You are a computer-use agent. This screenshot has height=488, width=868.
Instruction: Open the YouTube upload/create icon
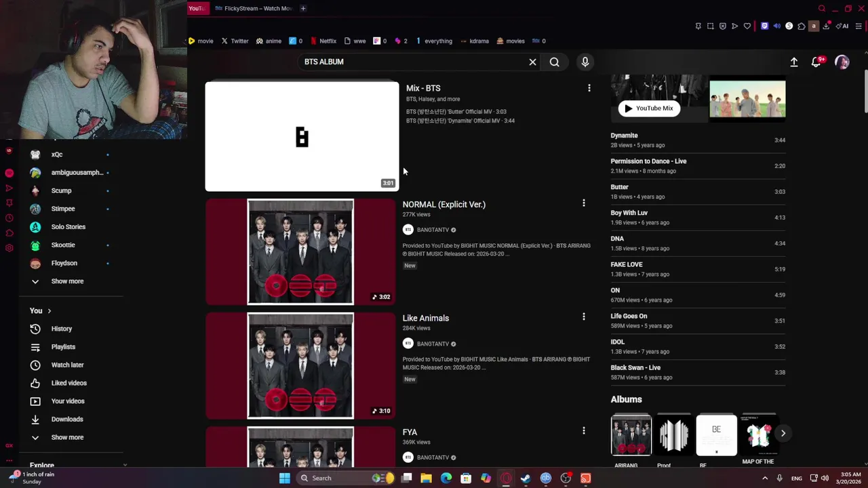click(794, 62)
